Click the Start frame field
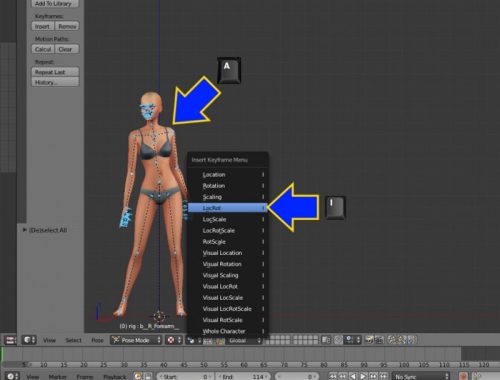The height and width of the screenshot is (380, 500). (185, 377)
